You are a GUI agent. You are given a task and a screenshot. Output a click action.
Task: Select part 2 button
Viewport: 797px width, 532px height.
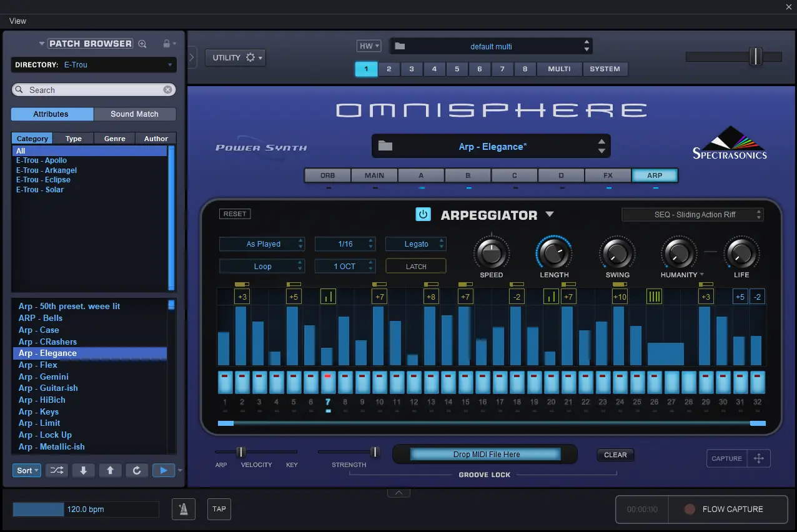[389, 69]
